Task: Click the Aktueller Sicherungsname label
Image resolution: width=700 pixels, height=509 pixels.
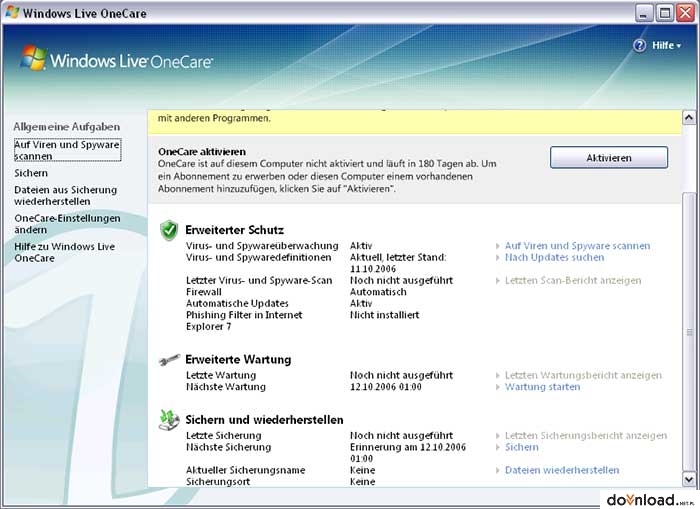Action: click(246, 470)
